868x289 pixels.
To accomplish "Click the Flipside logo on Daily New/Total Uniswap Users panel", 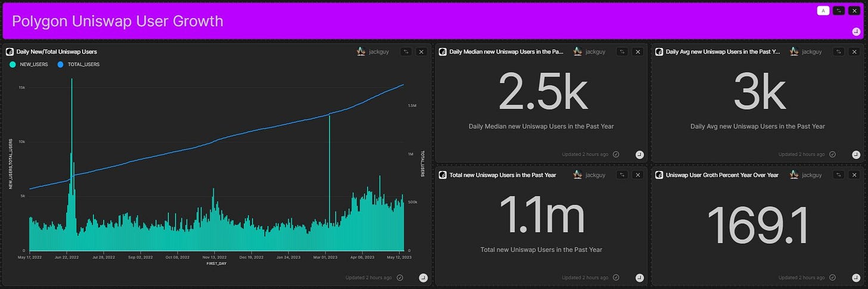I will (10, 52).
